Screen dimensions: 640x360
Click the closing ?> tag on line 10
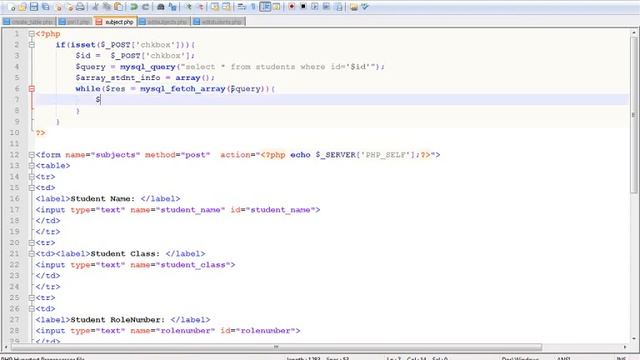tap(40, 133)
